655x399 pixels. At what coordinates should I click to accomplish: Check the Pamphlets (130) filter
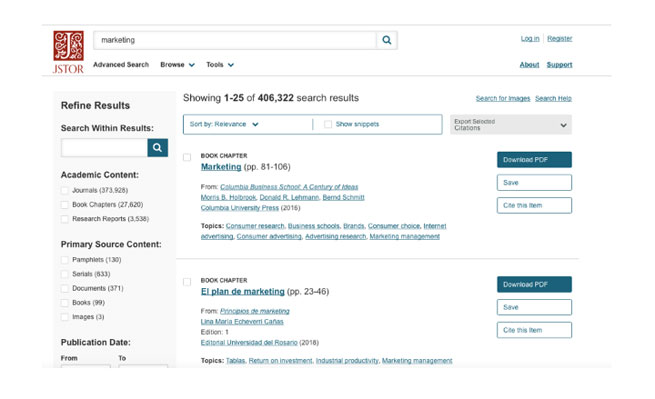pyautogui.click(x=65, y=260)
